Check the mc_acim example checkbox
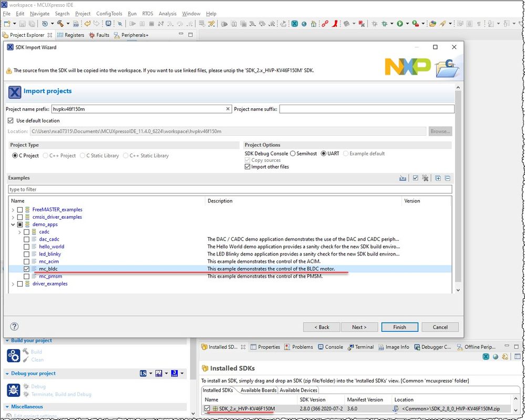Viewport: 525px width, 420px height. point(26,262)
